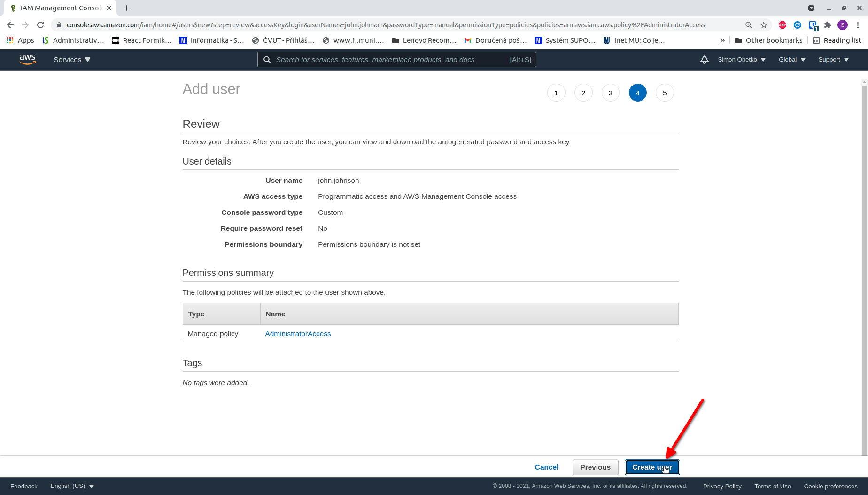The height and width of the screenshot is (495, 868).
Task: Click the Create user button
Action: [x=652, y=467]
